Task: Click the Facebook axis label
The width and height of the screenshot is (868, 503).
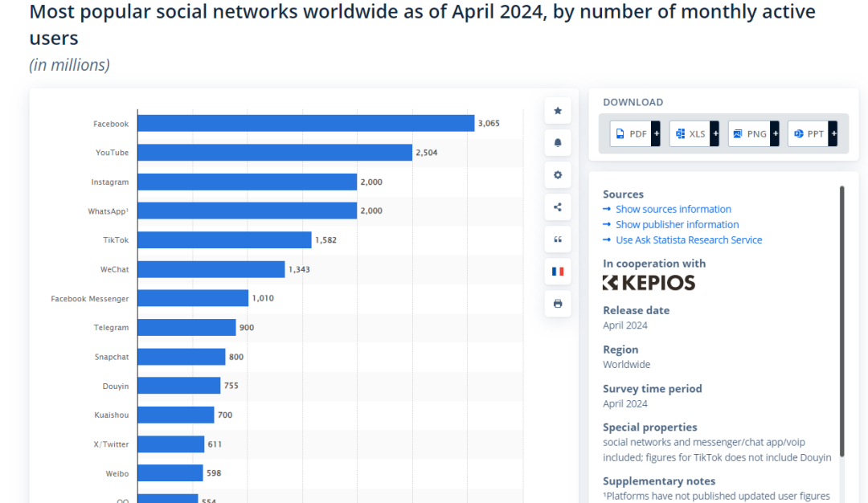Action: (111, 124)
